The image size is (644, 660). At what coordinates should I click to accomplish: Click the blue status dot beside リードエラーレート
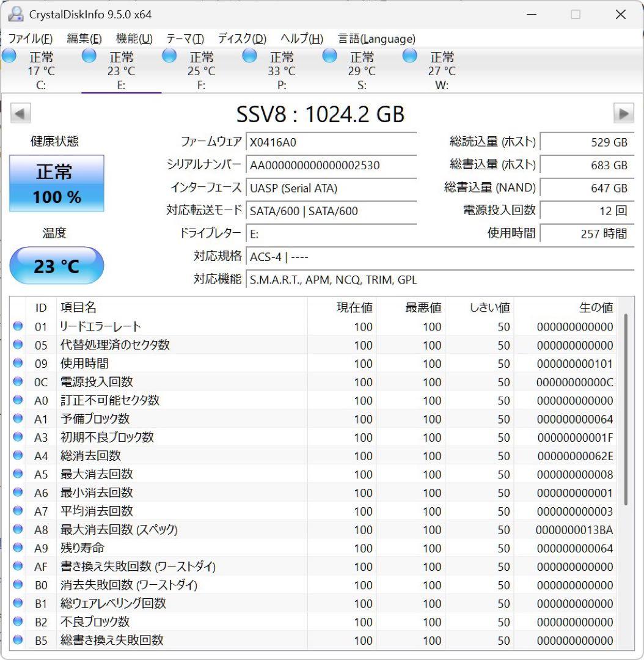(18, 326)
